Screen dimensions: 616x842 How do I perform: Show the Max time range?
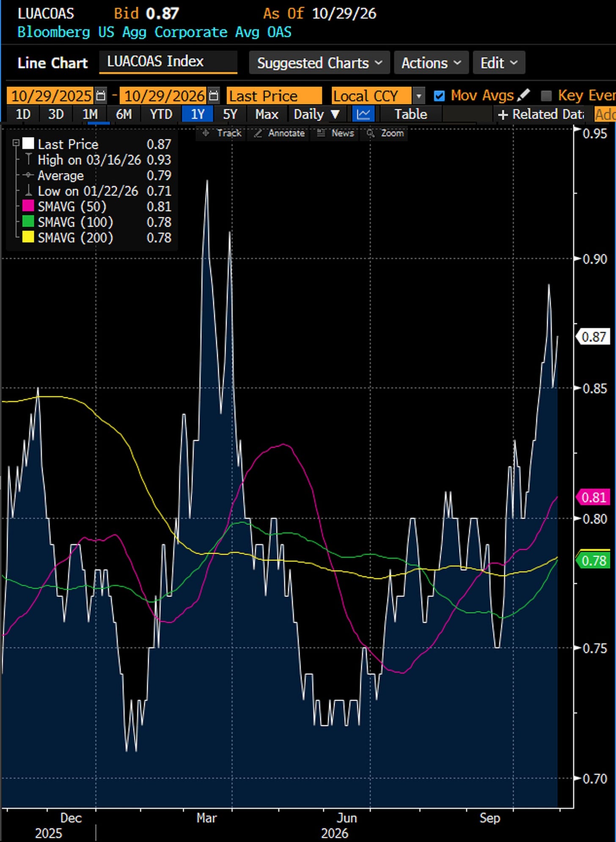pos(267,114)
